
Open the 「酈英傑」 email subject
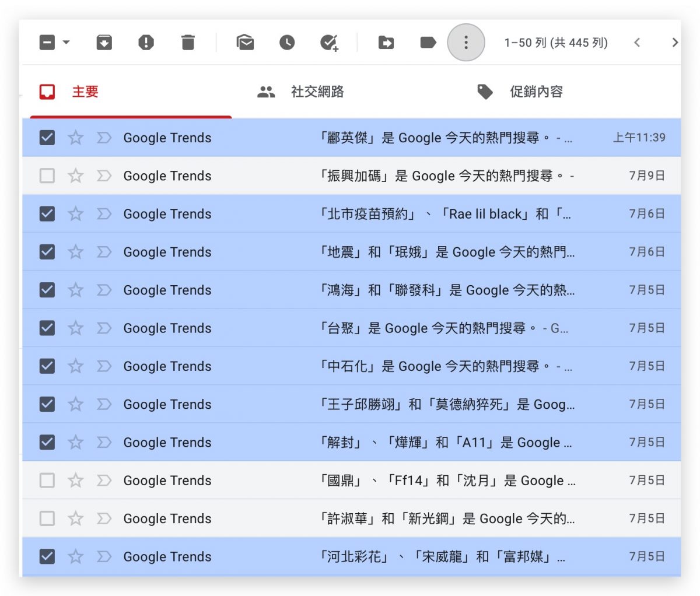446,138
